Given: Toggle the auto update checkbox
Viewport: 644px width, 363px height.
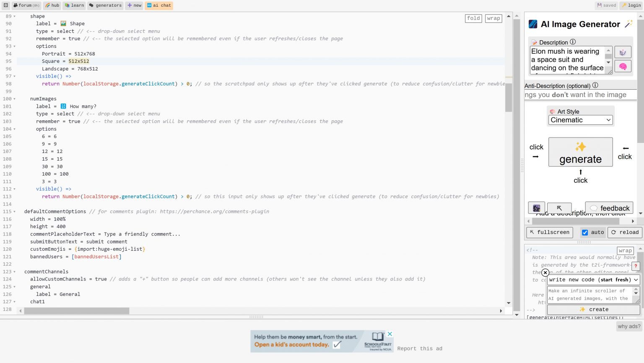Looking at the screenshot, I should [585, 232].
